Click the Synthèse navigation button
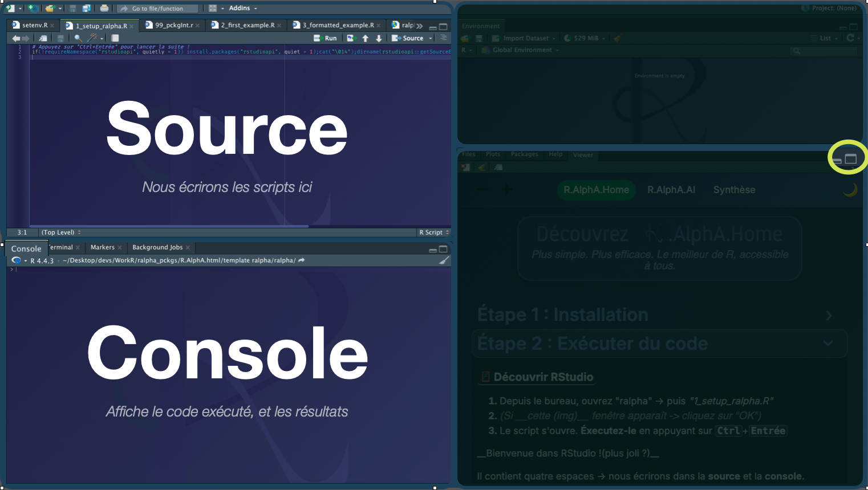Viewport: 868px width, 490px height. tap(734, 190)
